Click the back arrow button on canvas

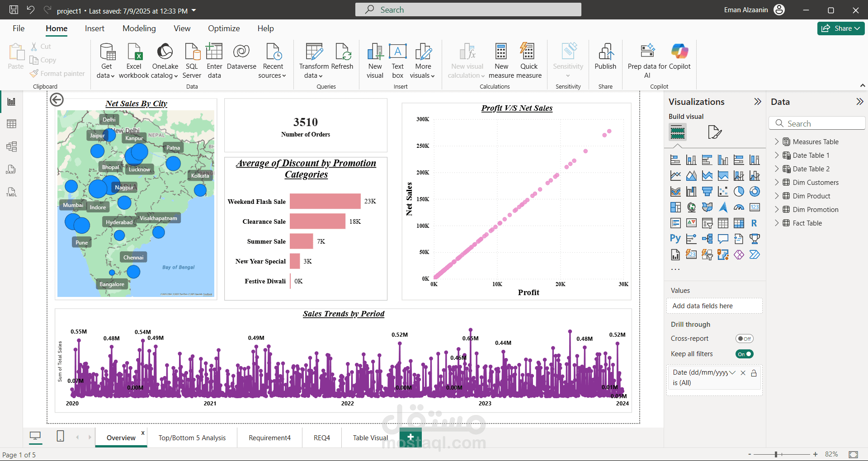click(x=57, y=100)
